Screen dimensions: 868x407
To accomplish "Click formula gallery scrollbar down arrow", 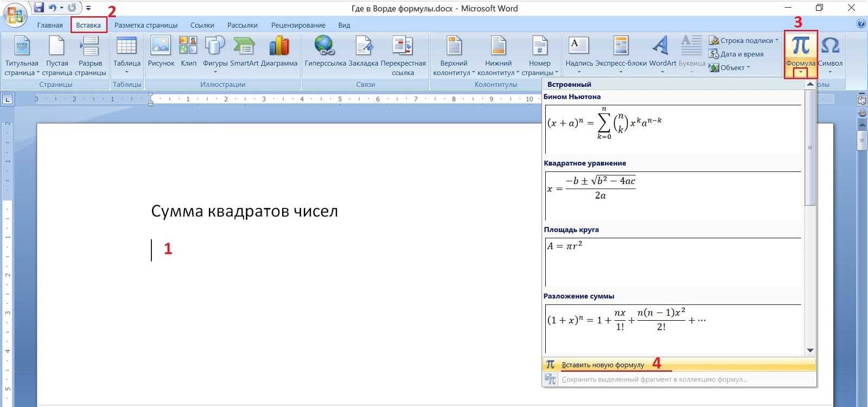I will 810,351.
